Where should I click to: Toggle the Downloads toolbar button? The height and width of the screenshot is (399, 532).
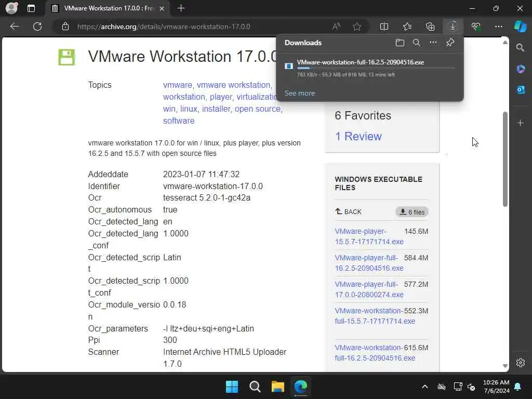click(453, 26)
